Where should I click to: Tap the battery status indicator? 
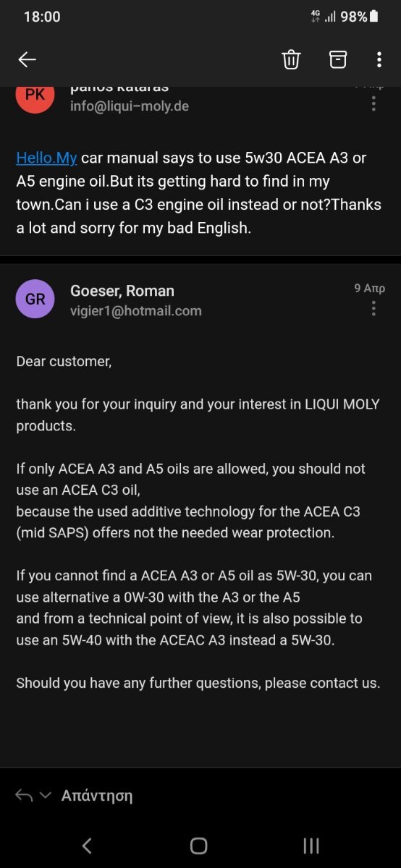coord(373,16)
